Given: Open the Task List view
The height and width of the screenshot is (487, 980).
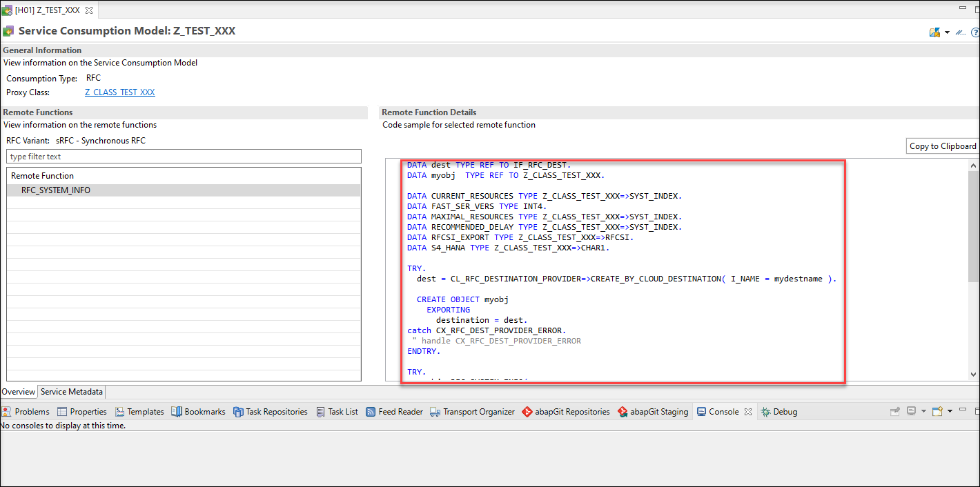Looking at the screenshot, I should [337, 412].
